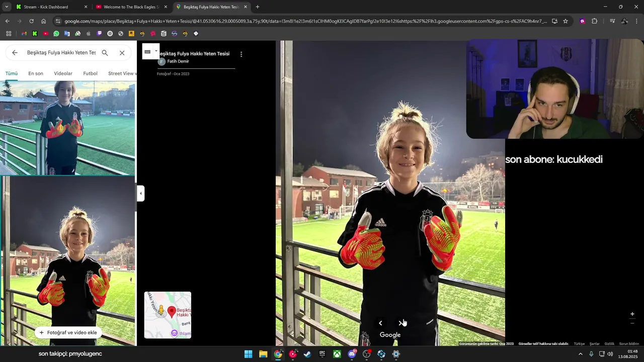
Task: Open Steam from the taskbar
Action: (307, 354)
